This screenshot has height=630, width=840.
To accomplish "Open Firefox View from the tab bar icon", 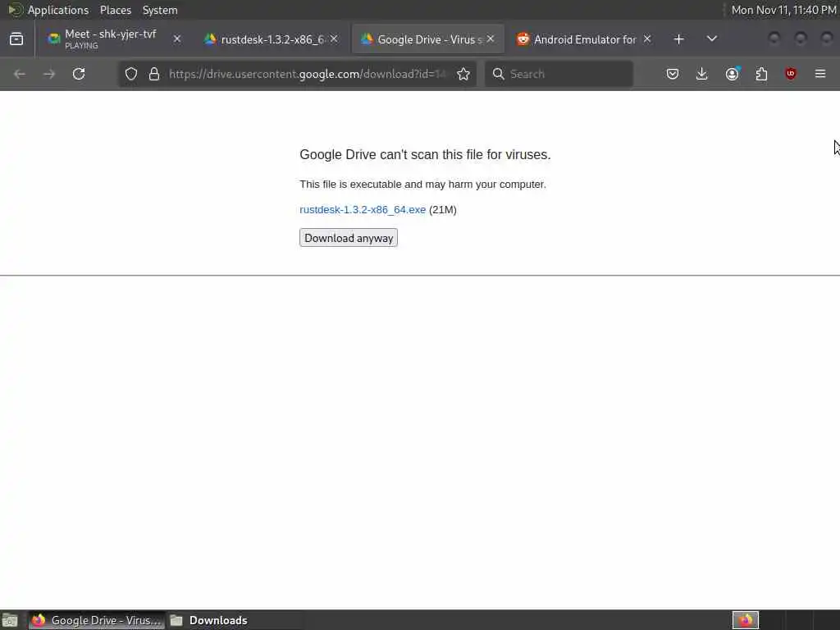I will click(16, 39).
